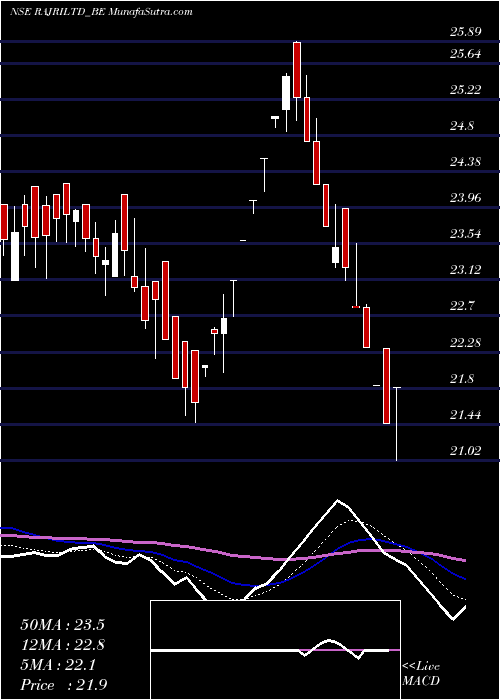Image resolution: width=500 pixels, height=700 pixels.
Task: Click the 50MA : 23.5 readout
Action: (x=62, y=625)
